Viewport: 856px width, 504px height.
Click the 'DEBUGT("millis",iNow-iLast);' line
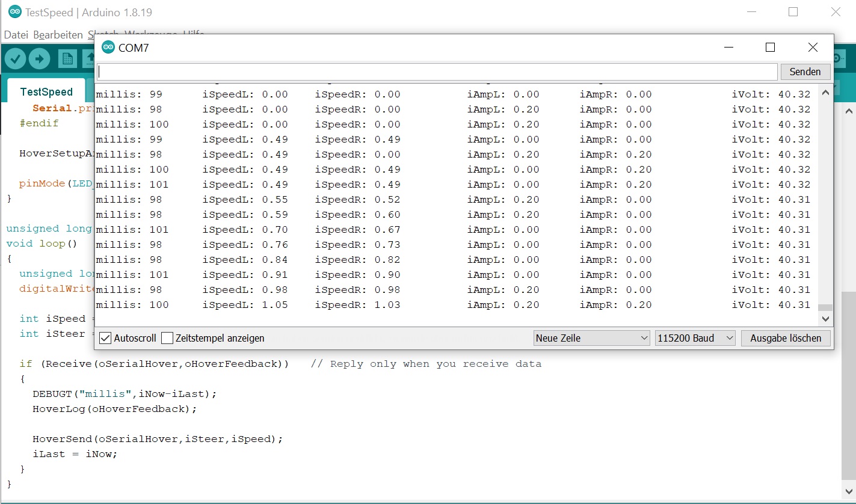coord(125,394)
